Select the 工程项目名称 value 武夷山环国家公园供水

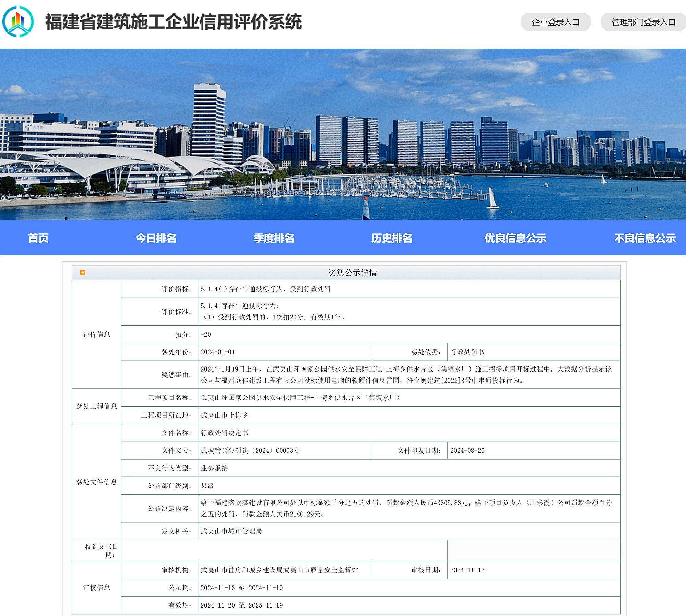tap(300, 398)
